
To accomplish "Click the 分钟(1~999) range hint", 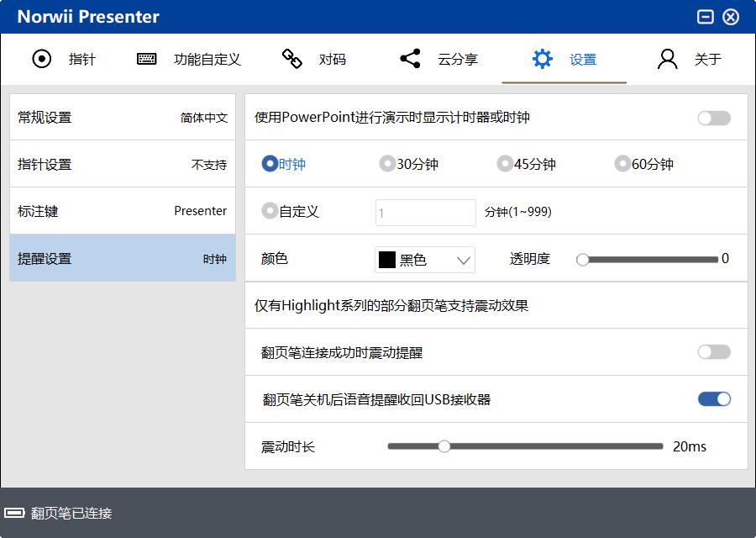I will (x=517, y=212).
